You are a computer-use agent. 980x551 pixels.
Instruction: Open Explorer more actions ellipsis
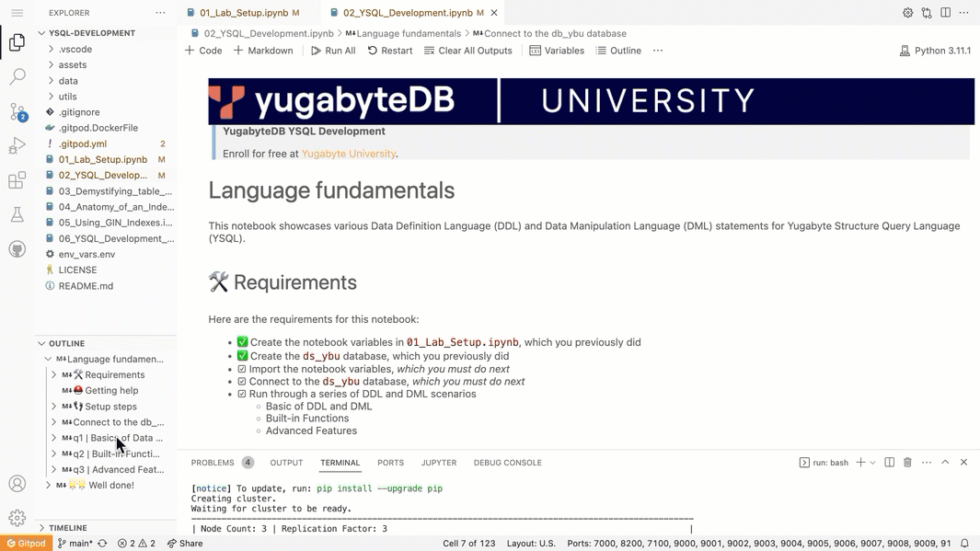pyautogui.click(x=161, y=13)
